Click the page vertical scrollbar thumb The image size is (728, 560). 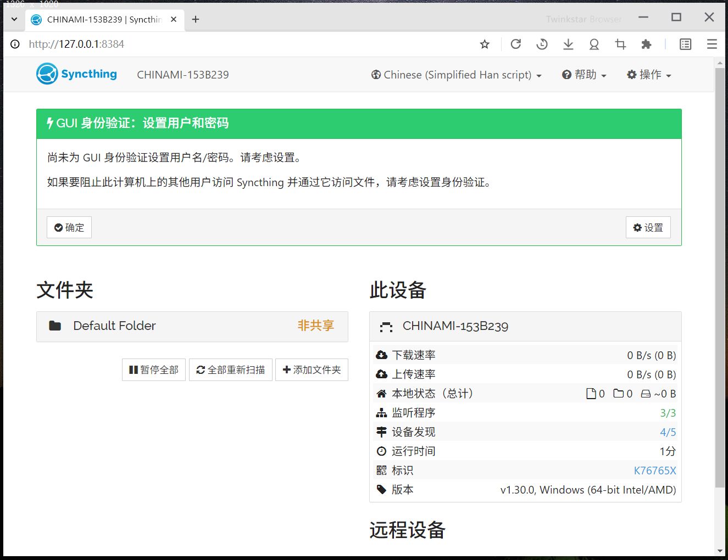[x=720, y=277]
